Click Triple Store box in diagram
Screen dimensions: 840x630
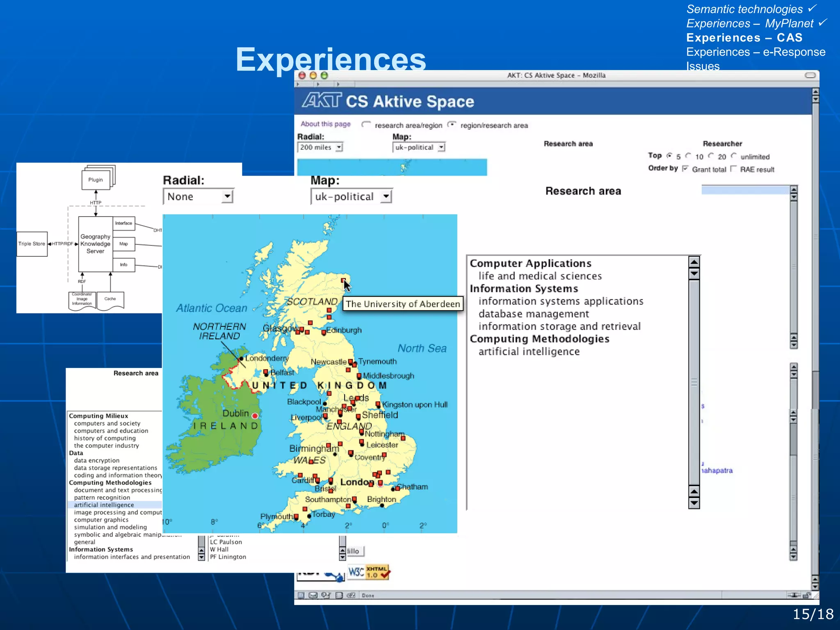coord(32,244)
